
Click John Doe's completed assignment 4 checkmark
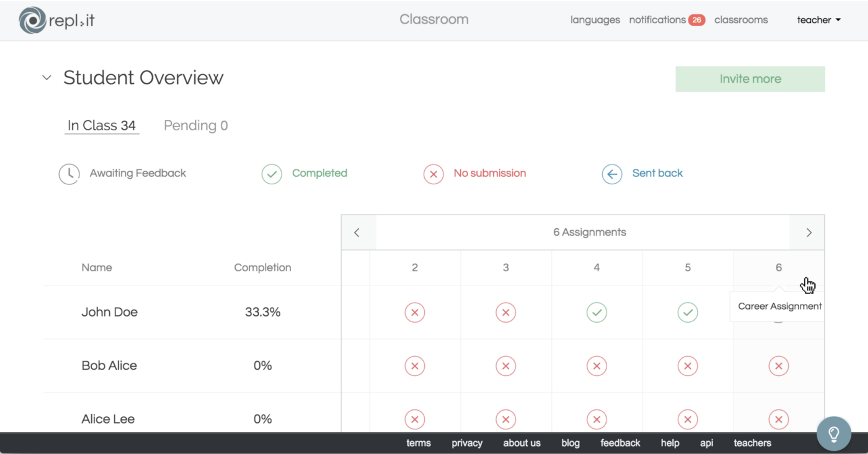point(597,312)
